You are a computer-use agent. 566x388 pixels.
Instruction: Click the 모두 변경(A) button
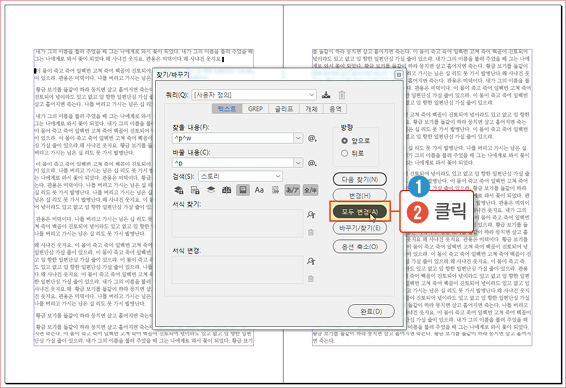click(x=360, y=212)
